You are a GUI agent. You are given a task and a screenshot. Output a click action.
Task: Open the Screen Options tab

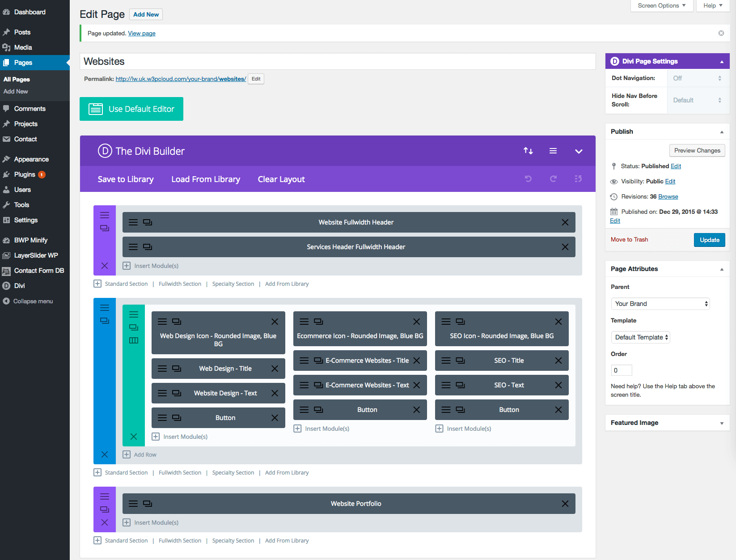[661, 6]
